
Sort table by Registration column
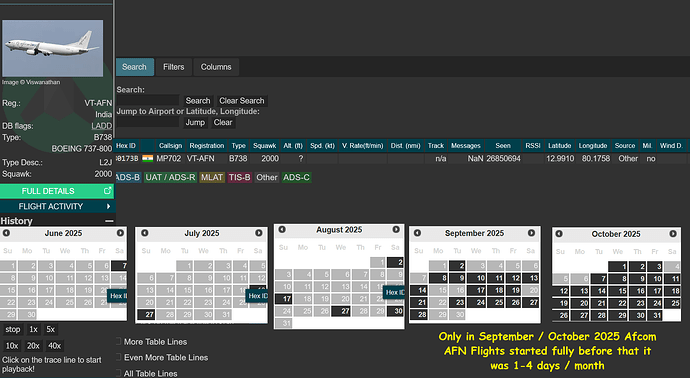pos(206,146)
